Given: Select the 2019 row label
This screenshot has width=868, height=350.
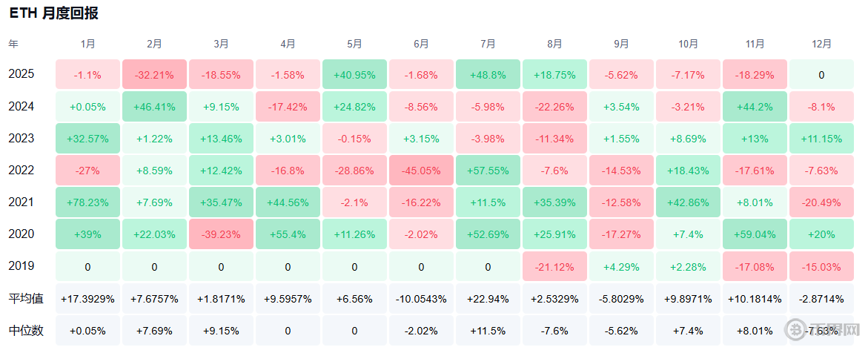Looking at the screenshot, I should point(21,265).
